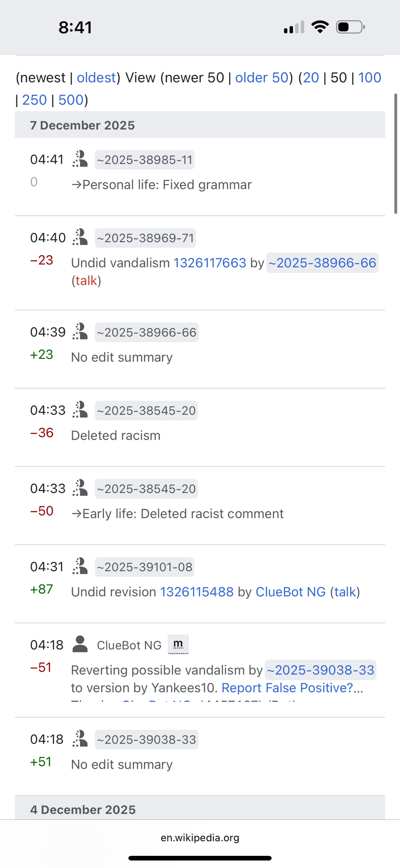Show 100 entries per page
This screenshot has width=400, height=868.
coord(370,78)
